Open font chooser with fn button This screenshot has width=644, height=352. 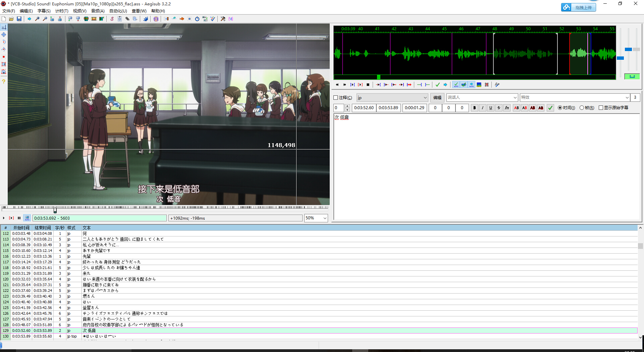coord(507,108)
